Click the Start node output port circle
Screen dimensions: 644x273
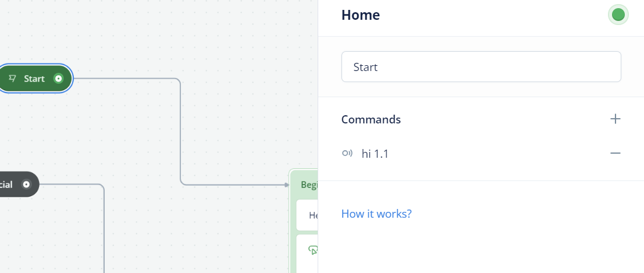(x=59, y=78)
